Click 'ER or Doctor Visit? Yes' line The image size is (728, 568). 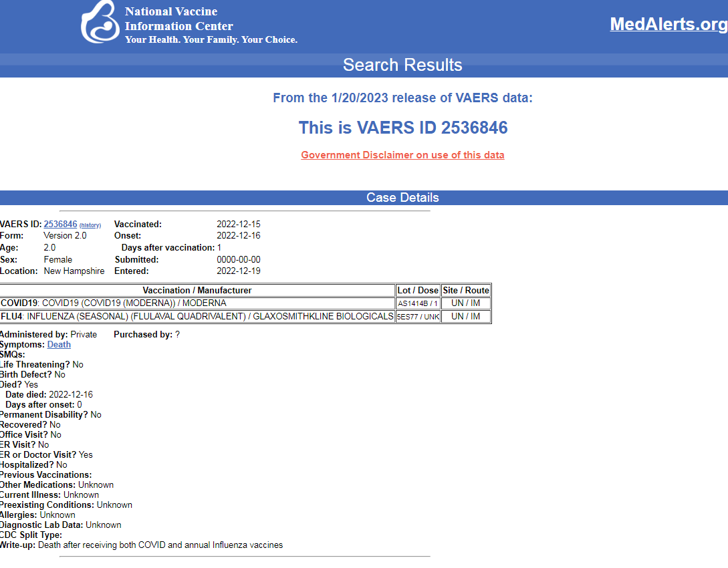point(46,455)
